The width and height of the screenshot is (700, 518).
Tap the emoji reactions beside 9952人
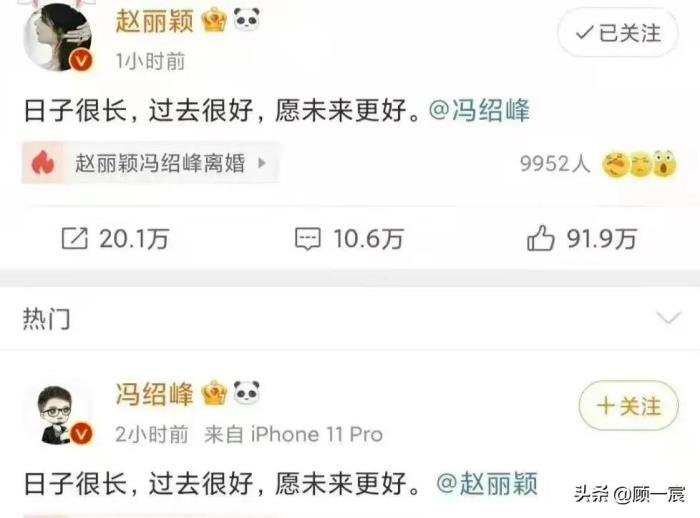click(x=639, y=164)
